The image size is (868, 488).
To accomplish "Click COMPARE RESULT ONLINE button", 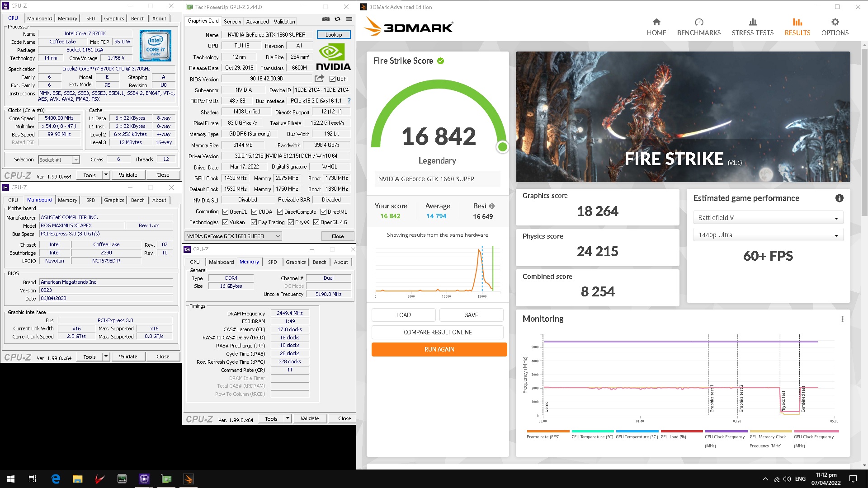I will (437, 332).
